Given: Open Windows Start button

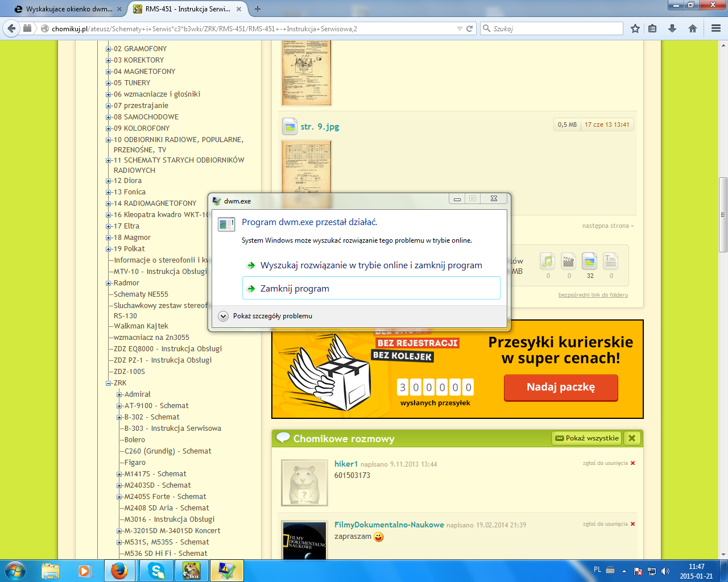Looking at the screenshot, I should 15,571.
